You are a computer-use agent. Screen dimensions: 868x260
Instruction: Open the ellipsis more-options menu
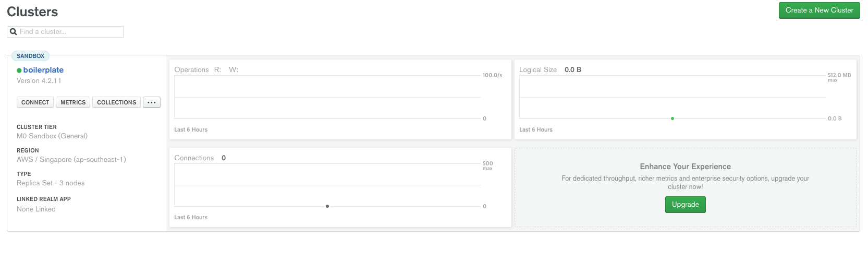click(152, 102)
